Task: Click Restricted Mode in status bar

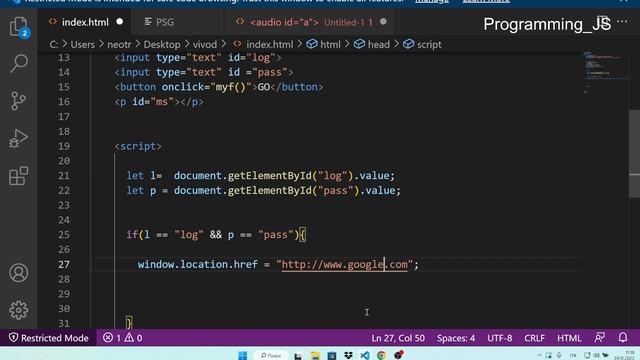Action: point(49,338)
